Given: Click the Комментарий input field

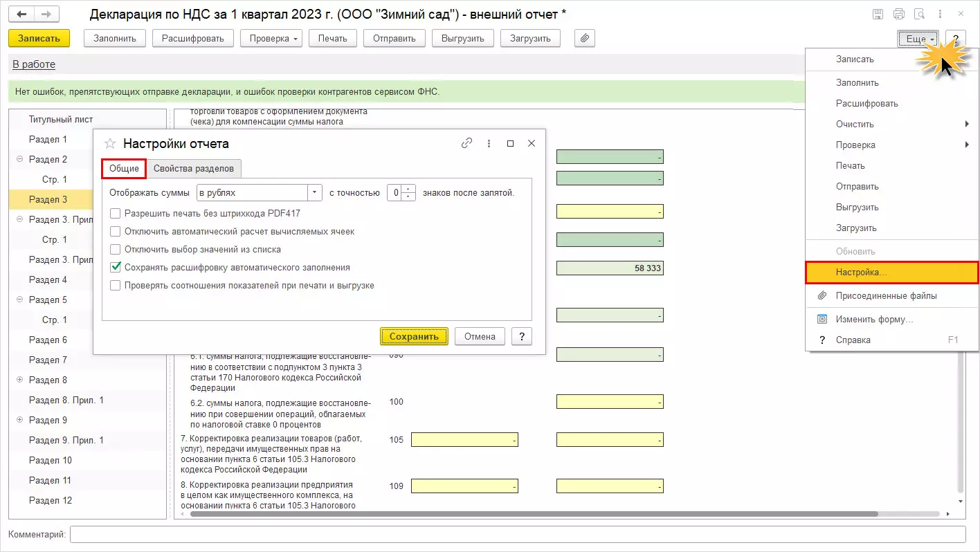Looking at the screenshot, I should click(x=518, y=535).
